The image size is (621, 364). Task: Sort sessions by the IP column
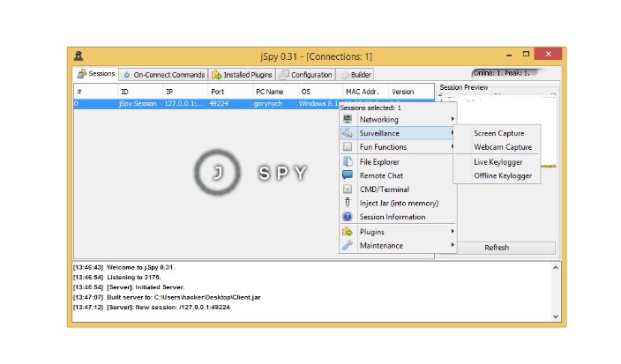[x=185, y=92]
